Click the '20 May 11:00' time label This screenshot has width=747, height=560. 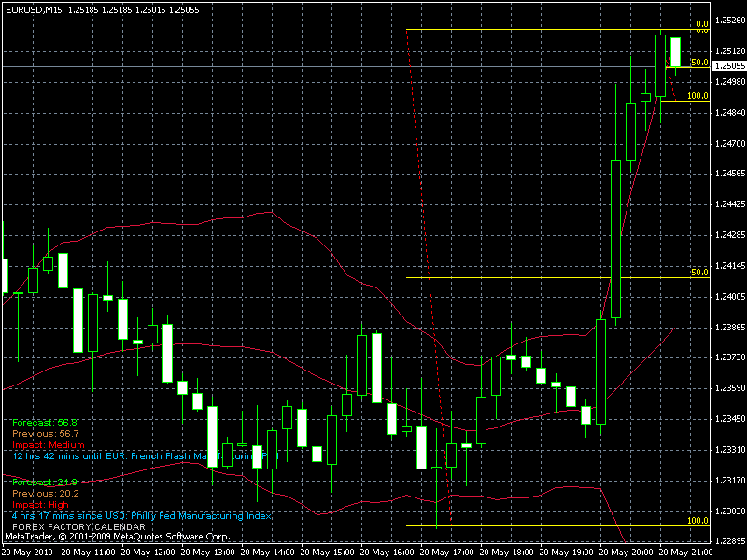click(x=88, y=553)
